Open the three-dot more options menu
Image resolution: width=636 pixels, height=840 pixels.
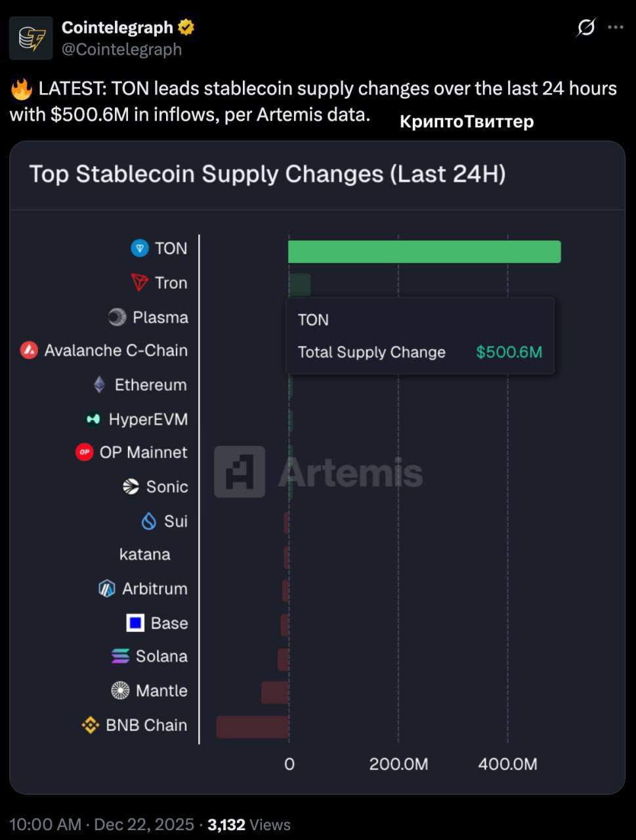[x=616, y=28]
